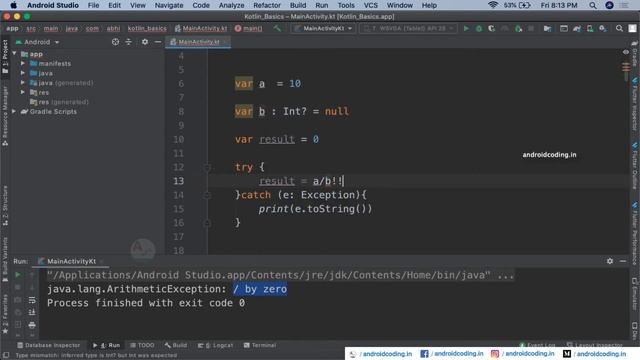Expand Gradle Scripts node

coord(14,111)
